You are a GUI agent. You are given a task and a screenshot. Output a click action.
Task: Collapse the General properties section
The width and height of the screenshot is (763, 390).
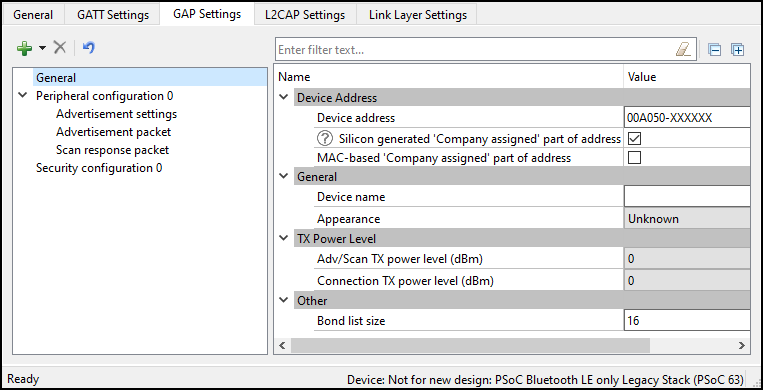click(x=284, y=176)
